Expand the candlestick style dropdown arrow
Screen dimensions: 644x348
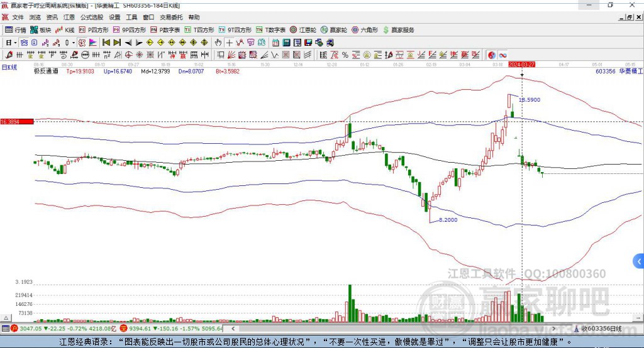(x=74, y=43)
